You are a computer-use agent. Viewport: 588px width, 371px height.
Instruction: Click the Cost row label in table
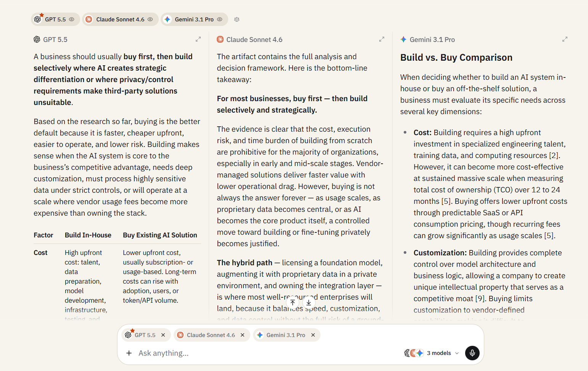tap(40, 253)
